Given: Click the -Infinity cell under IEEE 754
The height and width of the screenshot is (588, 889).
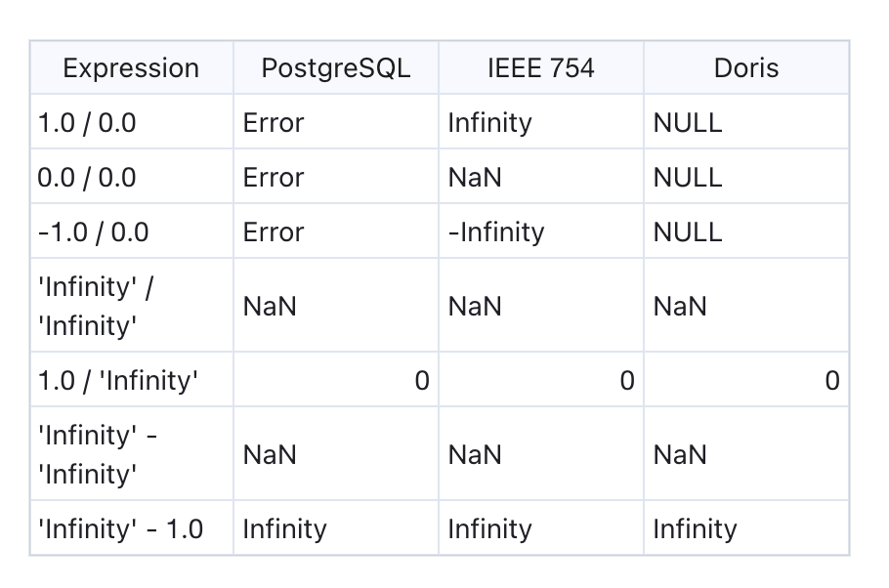Looking at the screenshot, I should click(x=495, y=232).
